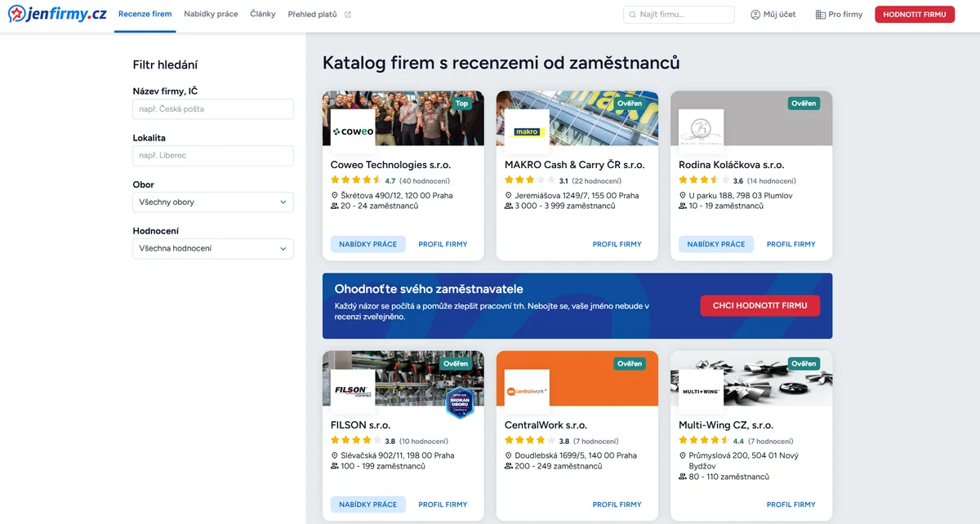
Task: Click the Top badge on Coweo card
Action: coord(462,104)
